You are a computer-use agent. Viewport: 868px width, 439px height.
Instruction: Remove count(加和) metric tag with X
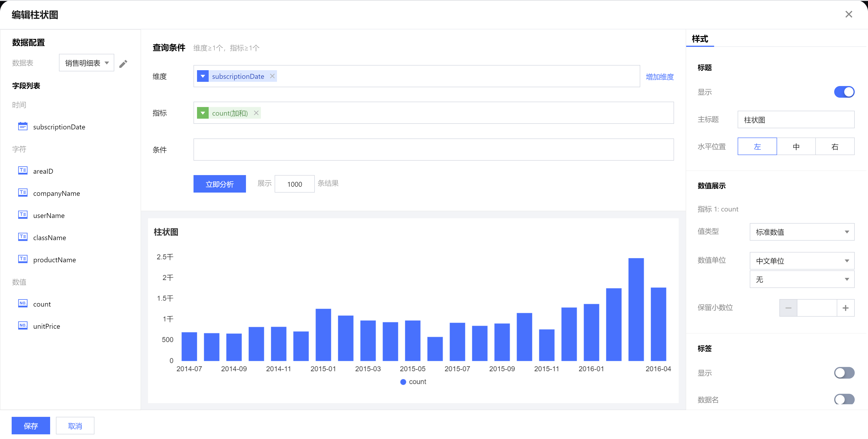[256, 113]
